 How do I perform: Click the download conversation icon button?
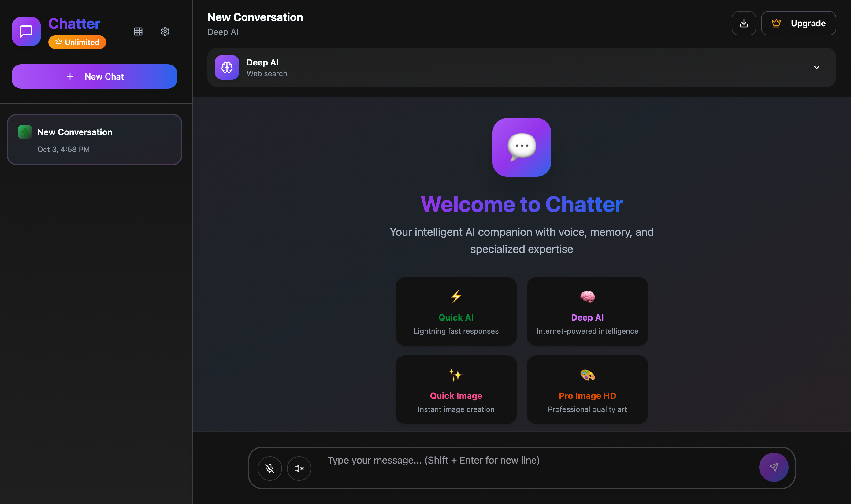[x=744, y=23]
